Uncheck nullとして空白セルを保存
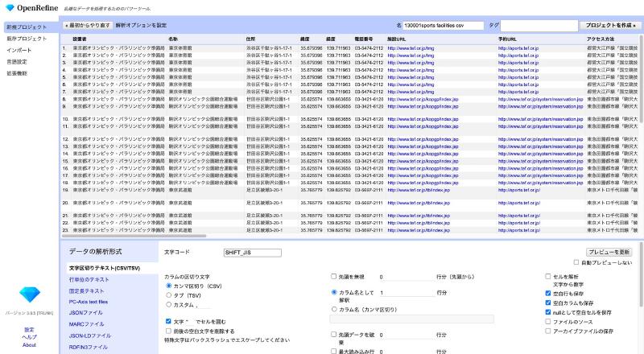 [548, 312]
